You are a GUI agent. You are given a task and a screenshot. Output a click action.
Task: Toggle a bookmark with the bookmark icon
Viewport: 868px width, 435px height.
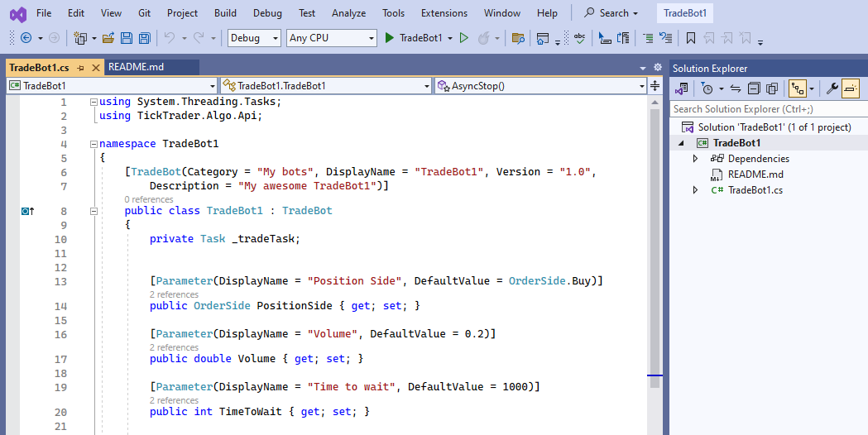pos(691,38)
